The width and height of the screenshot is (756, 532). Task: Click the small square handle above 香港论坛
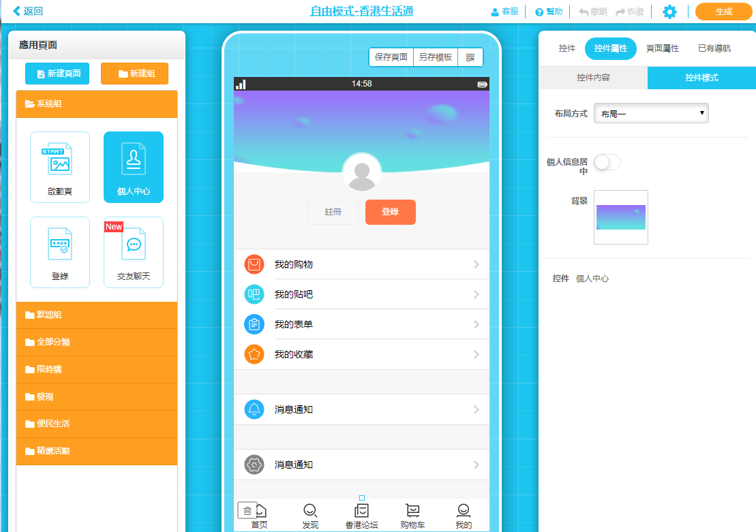click(x=362, y=498)
